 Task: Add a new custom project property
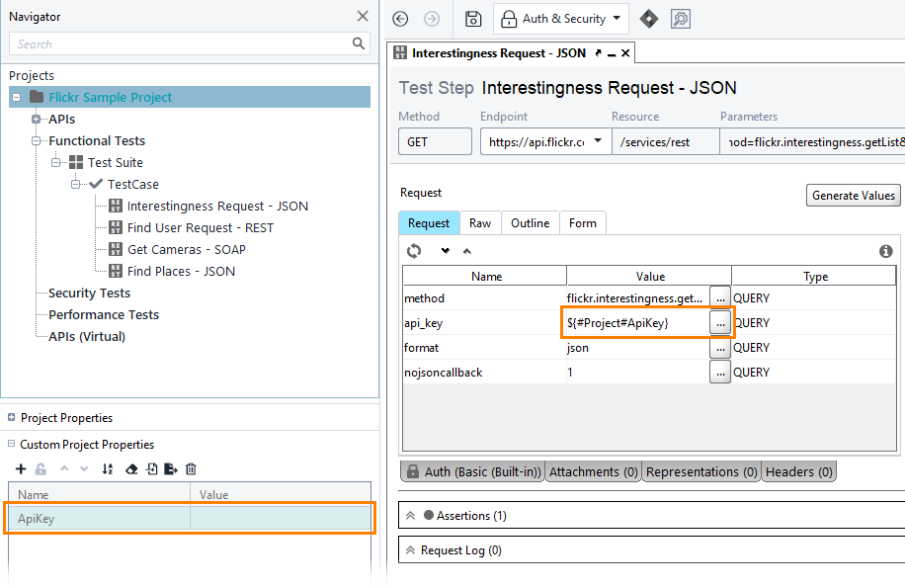22,469
